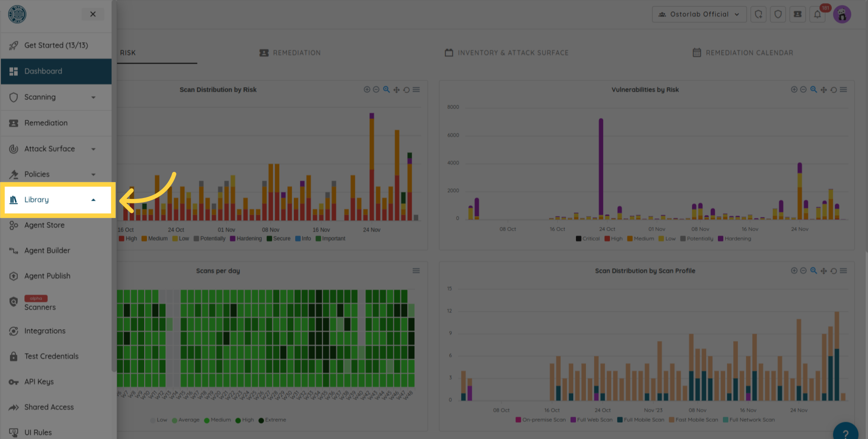The image size is (868, 439).
Task: Close the sidebar with the X button
Action: (x=93, y=14)
